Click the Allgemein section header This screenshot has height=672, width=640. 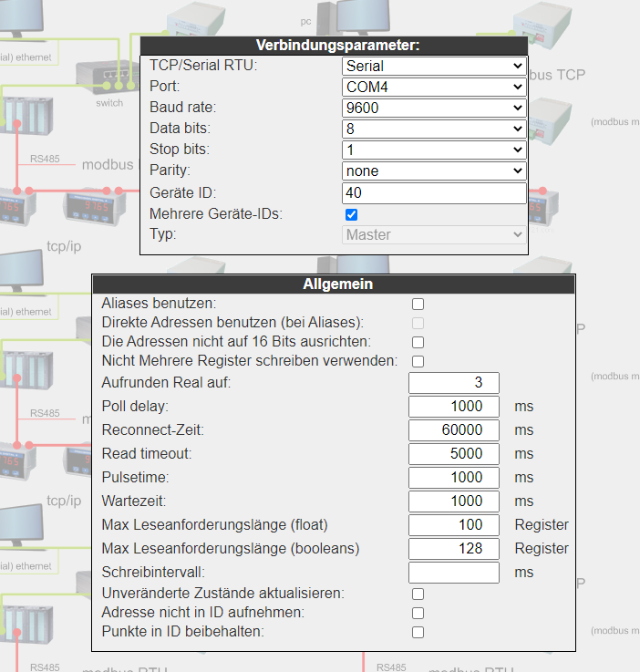click(x=334, y=284)
